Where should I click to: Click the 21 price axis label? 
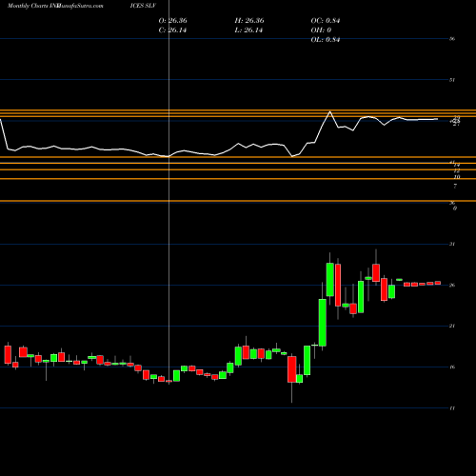pyautogui.click(x=452, y=326)
